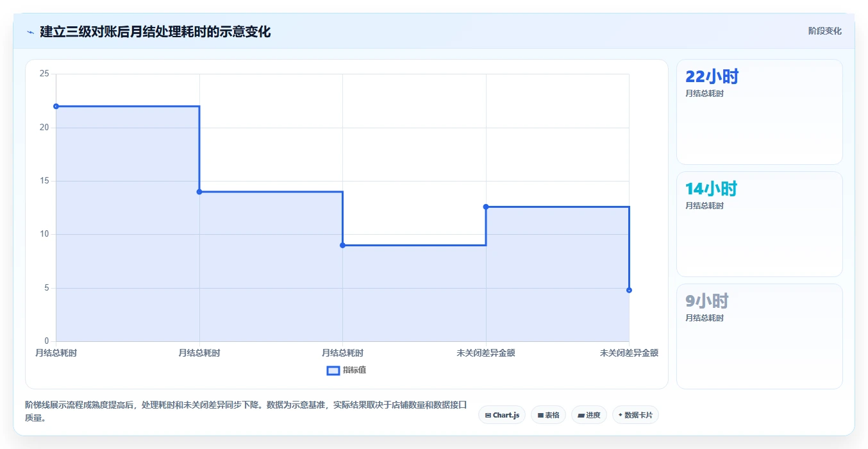Open the Chart.js chip
This screenshot has width=868, height=449.
tap(502, 415)
